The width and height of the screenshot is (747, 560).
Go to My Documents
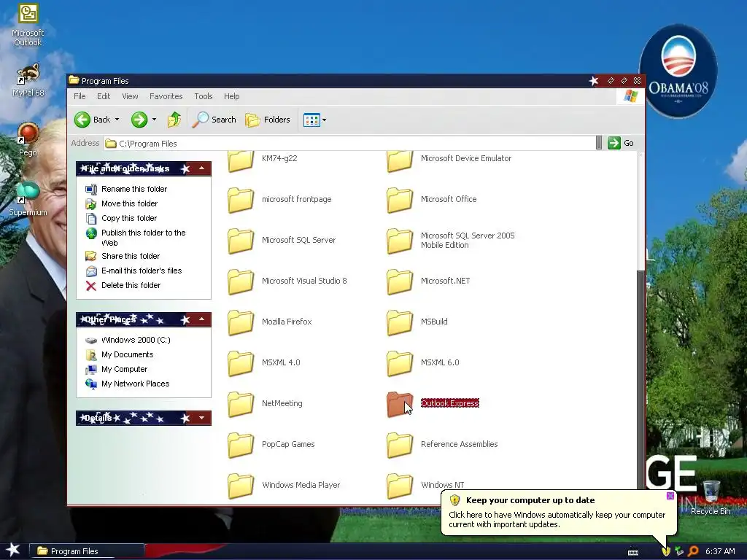[120, 355]
